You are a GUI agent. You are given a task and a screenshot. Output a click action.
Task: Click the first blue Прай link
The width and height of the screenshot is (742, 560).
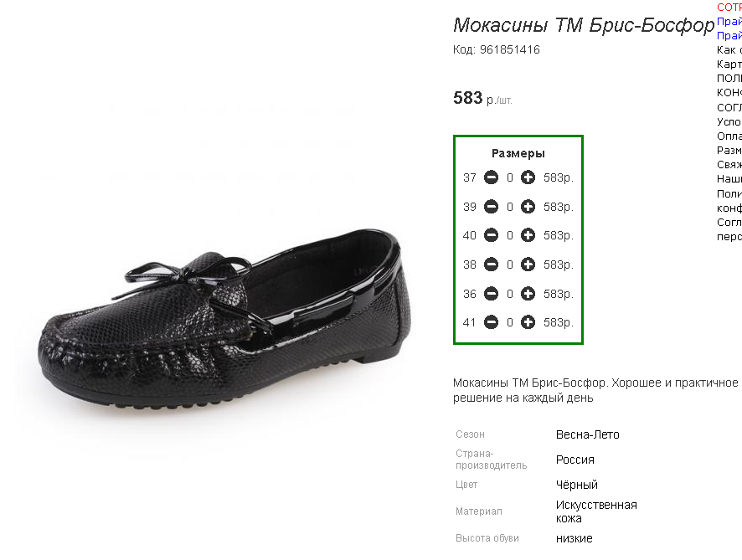(729, 21)
